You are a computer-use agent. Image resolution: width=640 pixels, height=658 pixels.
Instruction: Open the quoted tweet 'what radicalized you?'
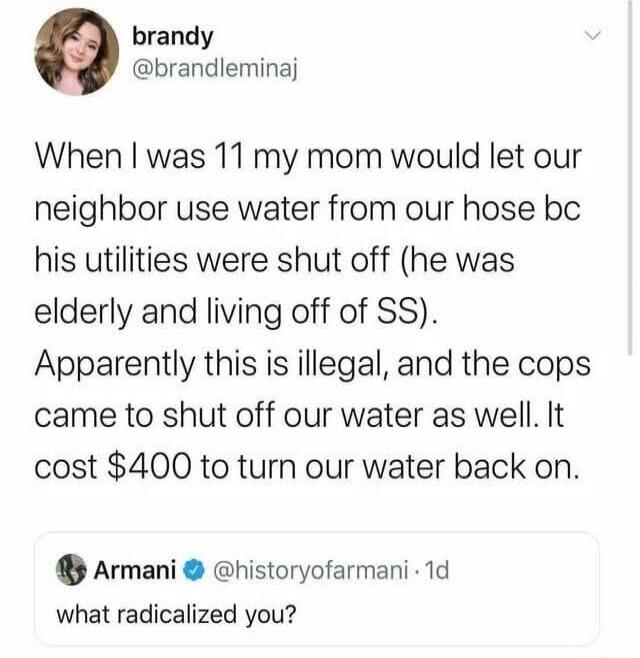pyautogui.click(x=176, y=614)
